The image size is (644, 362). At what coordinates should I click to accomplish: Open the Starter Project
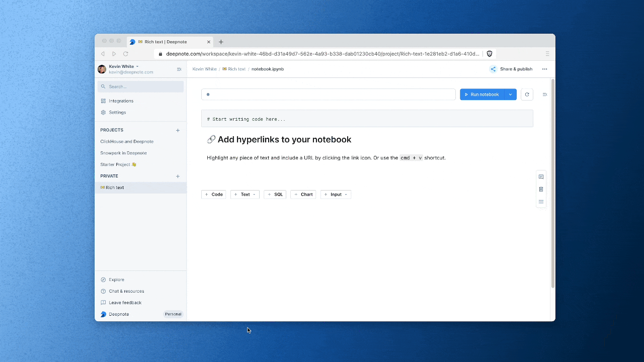click(x=118, y=164)
